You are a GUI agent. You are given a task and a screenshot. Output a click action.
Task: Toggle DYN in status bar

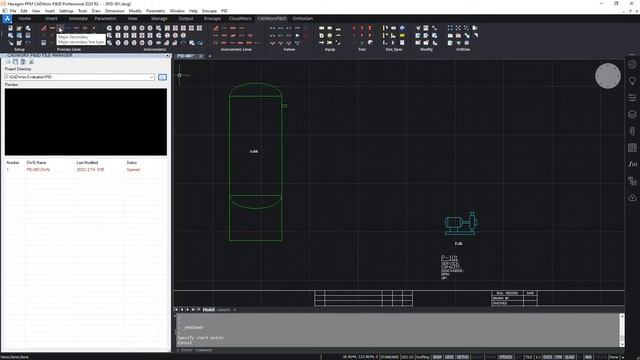coord(558,357)
